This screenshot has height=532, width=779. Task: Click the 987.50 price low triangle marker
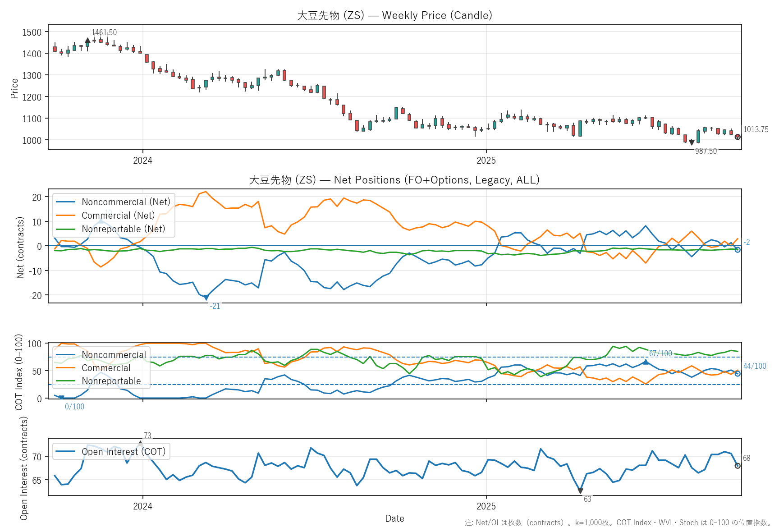(x=692, y=142)
